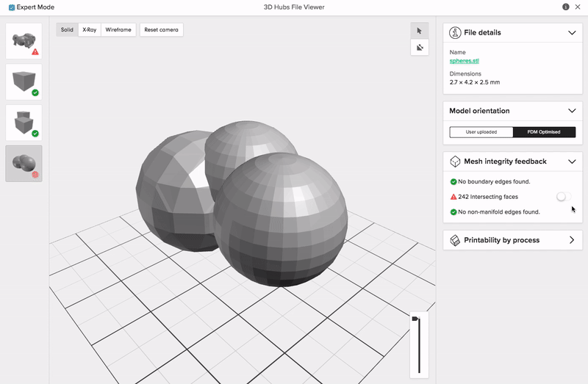Switch to Wireframe view mode
The width and height of the screenshot is (588, 384).
(118, 30)
